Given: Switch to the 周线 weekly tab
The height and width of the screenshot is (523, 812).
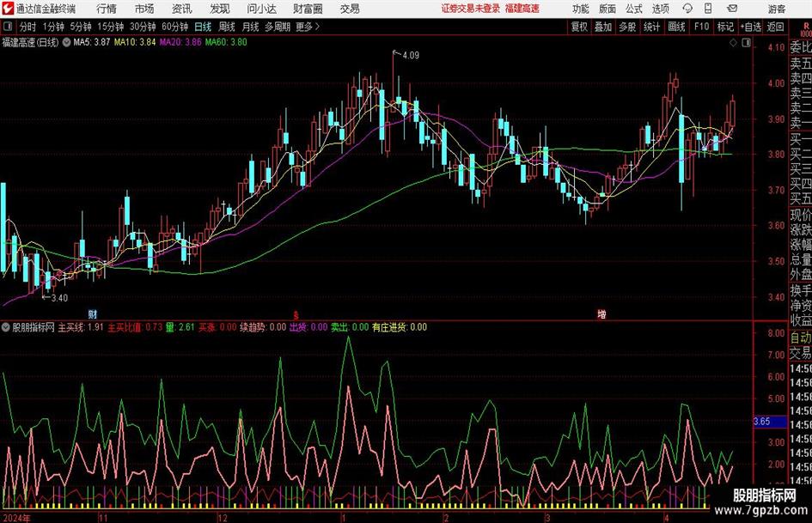Looking at the screenshot, I should (x=227, y=27).
